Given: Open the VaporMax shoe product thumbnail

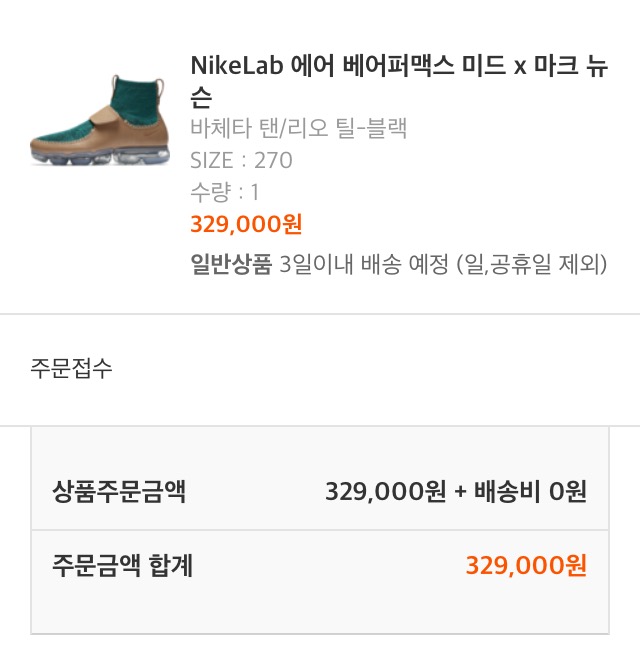Looking at the screenshot, I should [99, 120].
